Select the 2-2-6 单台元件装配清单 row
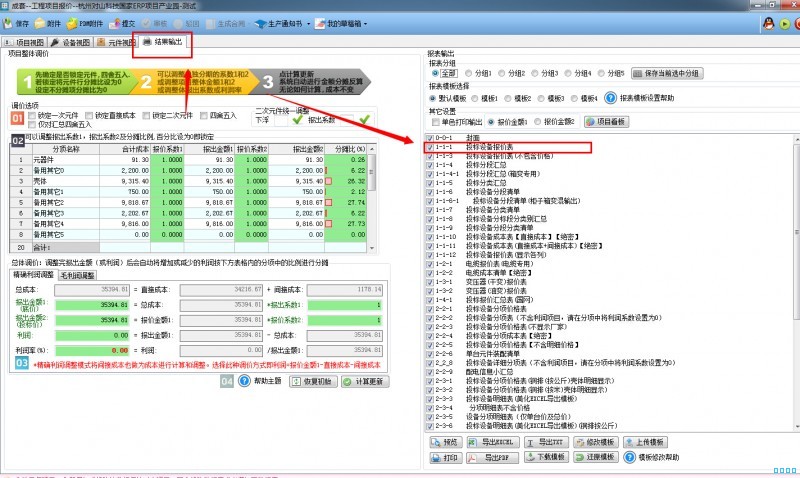The height and width of the screenshot is (478, 800). pyautogui.click(x=609, y=354)
